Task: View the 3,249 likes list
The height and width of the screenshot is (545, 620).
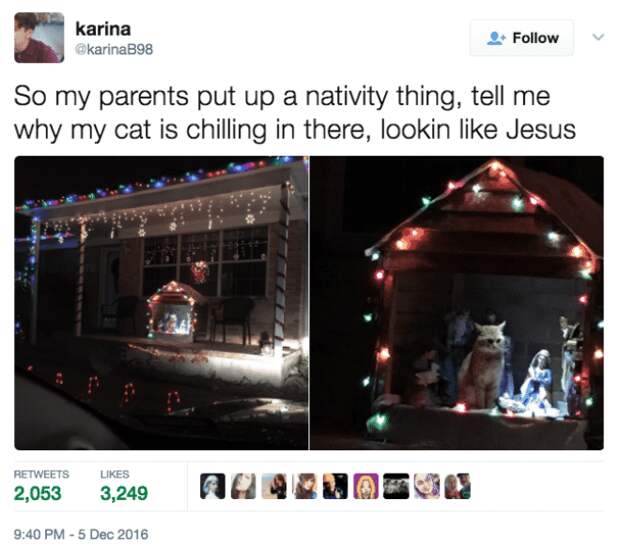Action: tap(124, 486)
